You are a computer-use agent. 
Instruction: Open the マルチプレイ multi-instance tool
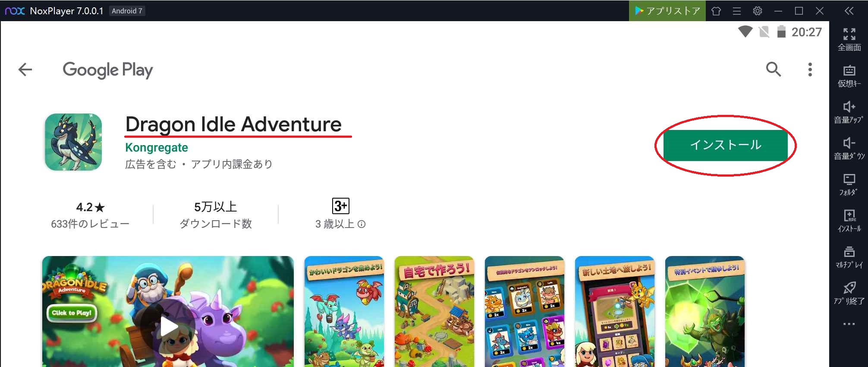point(849,257)
